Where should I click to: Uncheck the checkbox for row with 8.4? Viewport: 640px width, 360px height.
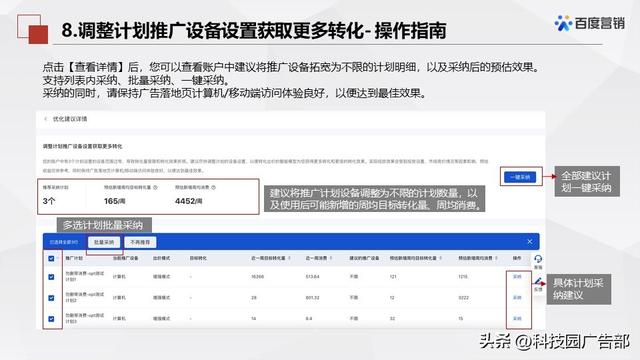point(51,319)
